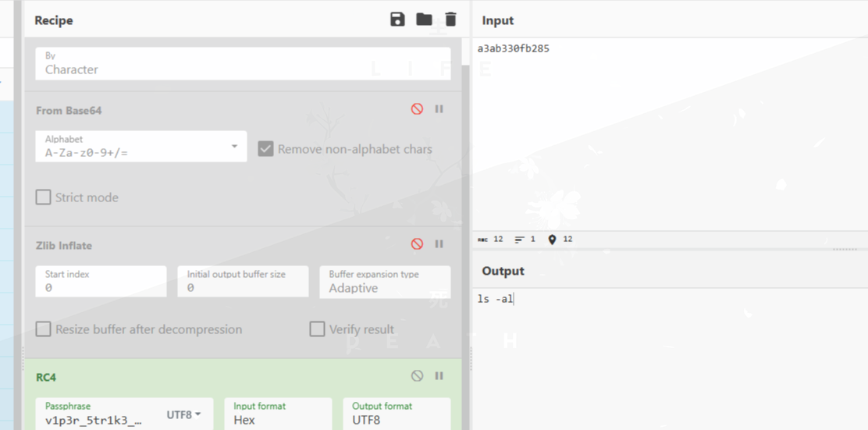The height and width of the screenshot is (430, 868).
Task: Click the Save recipe icon
Action: click(x=398, y=20)
